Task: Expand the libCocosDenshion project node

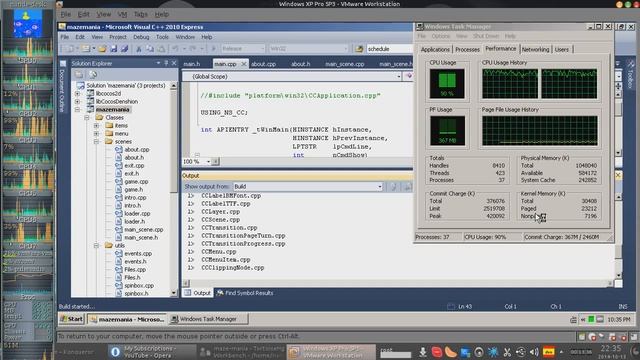Action: (x=77, y=101)
